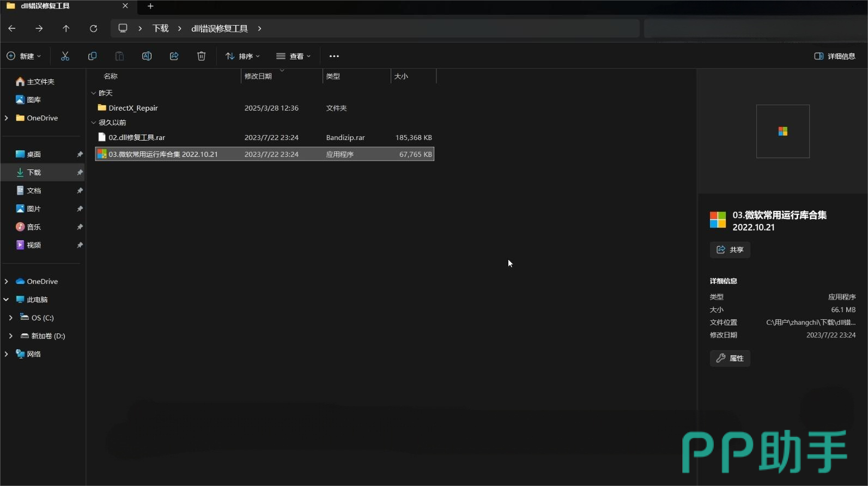
Task: Click the 文件位置 path value
Action: click(x=811, y=323)
